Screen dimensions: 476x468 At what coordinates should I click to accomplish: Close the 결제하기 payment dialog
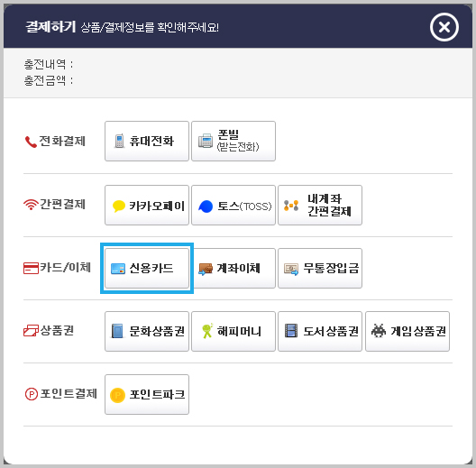[444, 27]
